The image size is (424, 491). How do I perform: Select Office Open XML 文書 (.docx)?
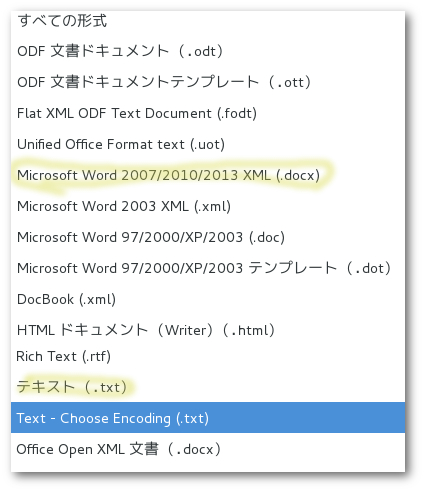208,449
